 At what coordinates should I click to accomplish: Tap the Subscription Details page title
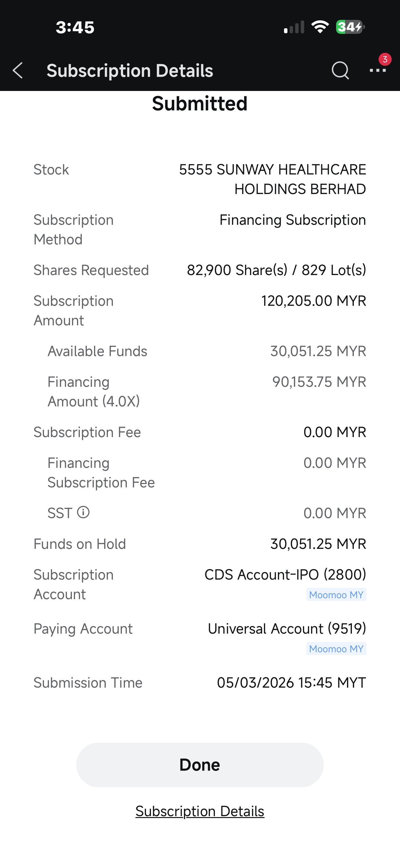click(130, 71)
